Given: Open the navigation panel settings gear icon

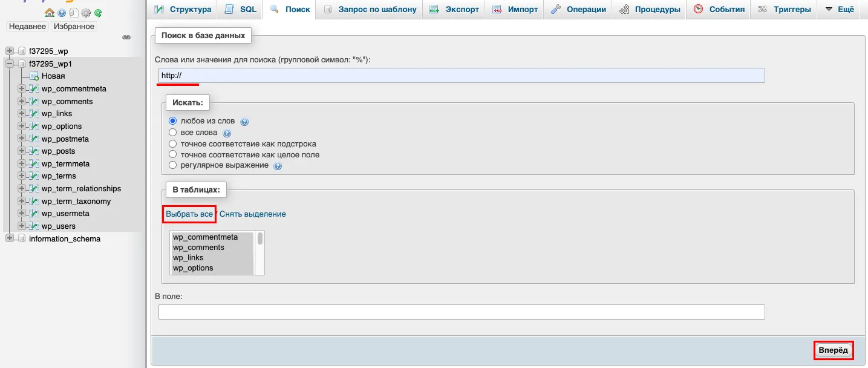Looking at the screenshot, I should pos(86,13).
